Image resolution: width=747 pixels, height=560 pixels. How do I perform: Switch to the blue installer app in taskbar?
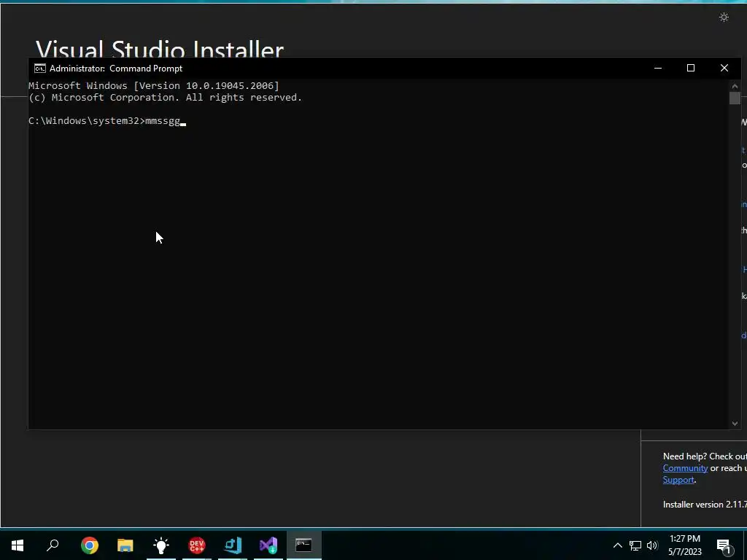click(x=233, y=545)
